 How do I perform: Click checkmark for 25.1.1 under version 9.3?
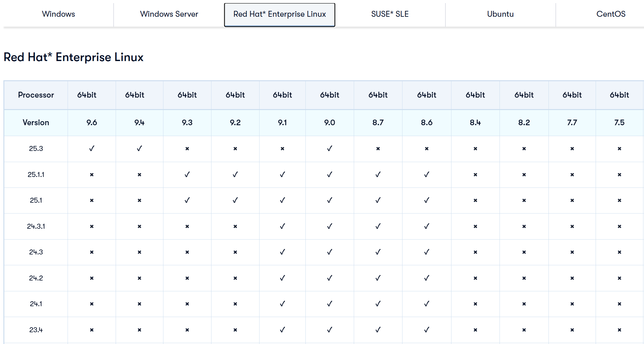coord(187,174)
